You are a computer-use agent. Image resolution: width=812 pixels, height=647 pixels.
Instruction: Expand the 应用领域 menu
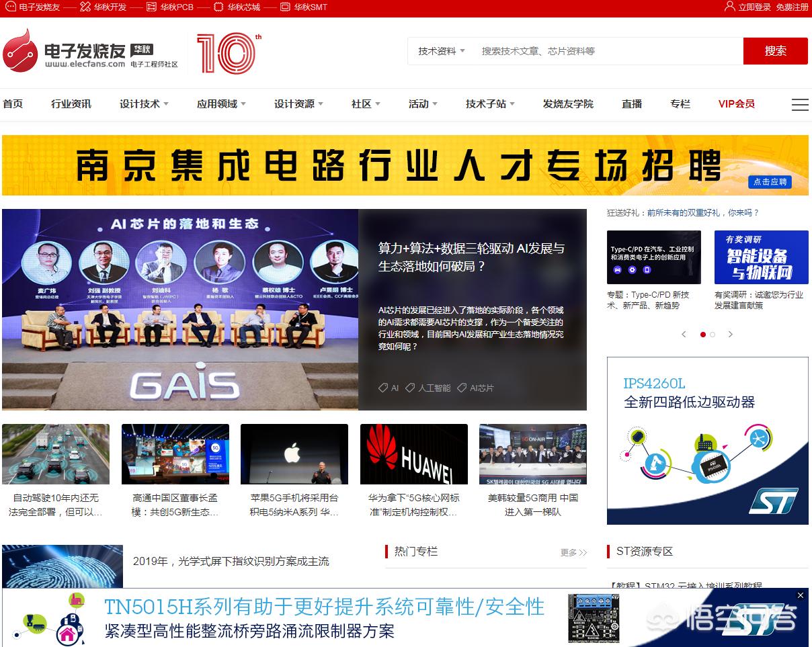pos(221,104)
